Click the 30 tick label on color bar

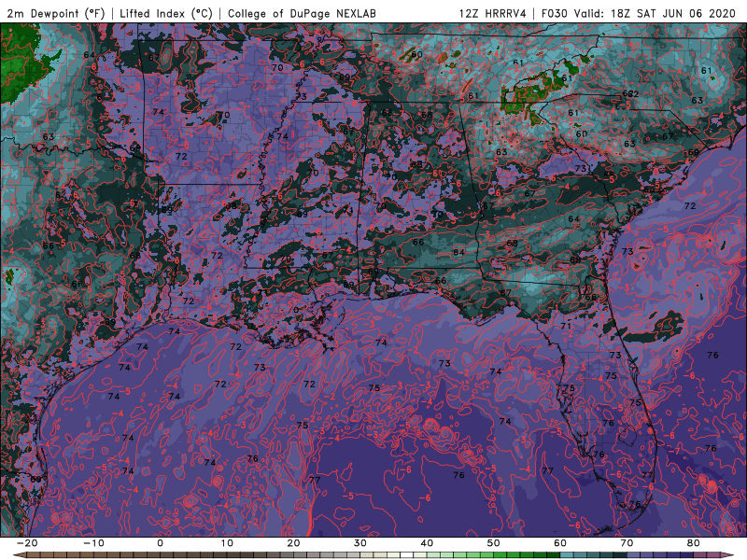click(x=360, y=543)
